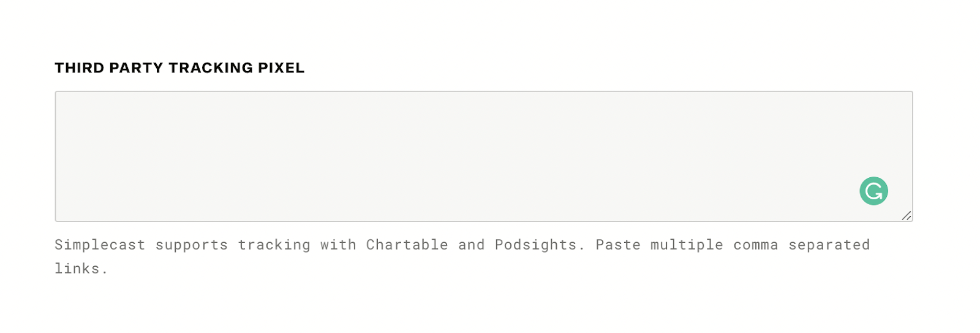Click the word "comma" in helper text
980x333 pixels.
point(755,245)
